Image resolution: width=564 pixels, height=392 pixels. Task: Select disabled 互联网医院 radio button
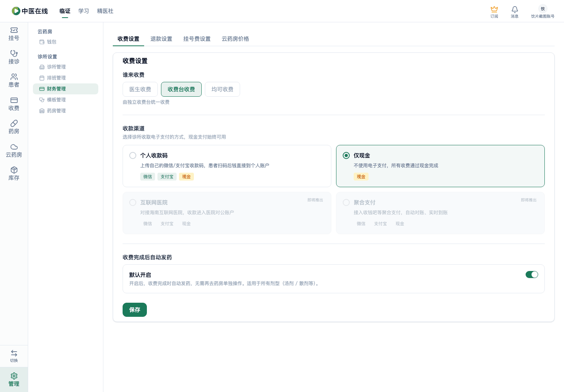point(133,202)
